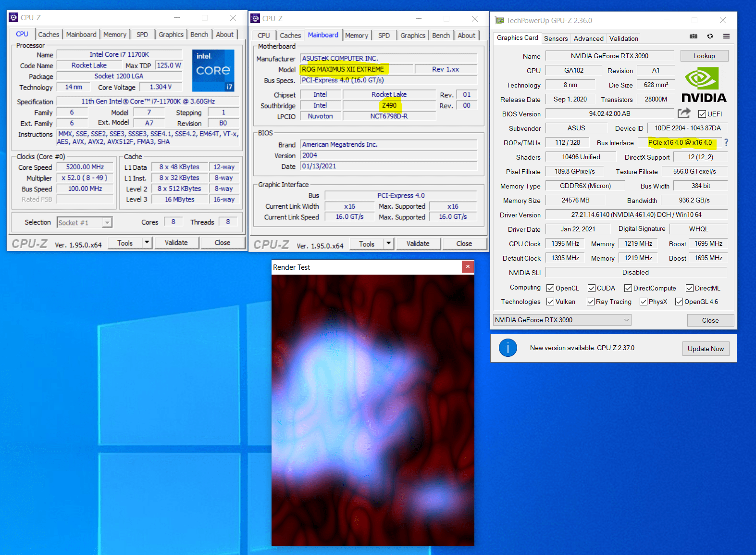Click the blue info icon in update notice

(x=508, y=347)
